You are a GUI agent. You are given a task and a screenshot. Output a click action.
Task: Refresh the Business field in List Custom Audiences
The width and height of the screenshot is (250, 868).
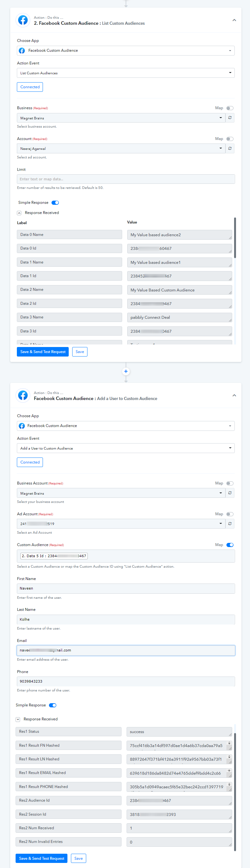[x=230, y=117]
